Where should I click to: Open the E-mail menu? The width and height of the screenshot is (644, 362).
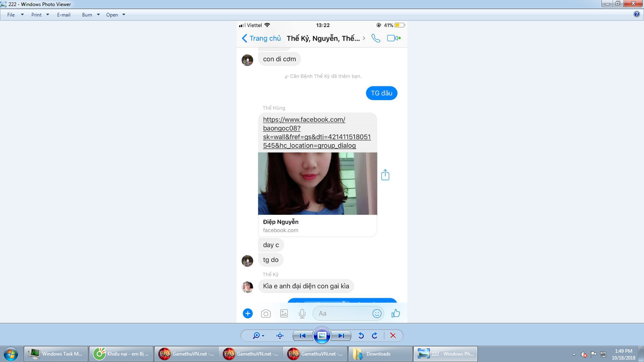(64, 14)
